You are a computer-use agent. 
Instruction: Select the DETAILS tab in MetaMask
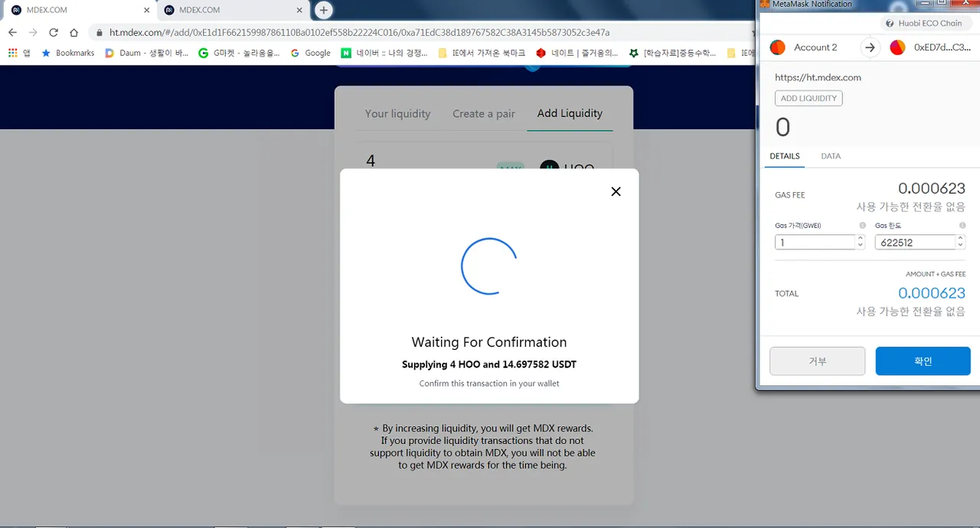point(785,156)
